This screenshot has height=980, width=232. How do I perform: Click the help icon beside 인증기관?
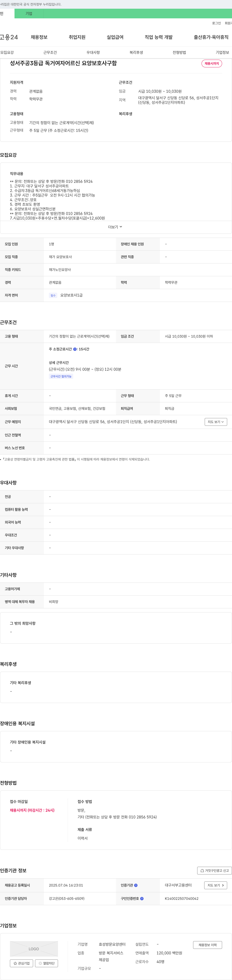tap(136, 885)
